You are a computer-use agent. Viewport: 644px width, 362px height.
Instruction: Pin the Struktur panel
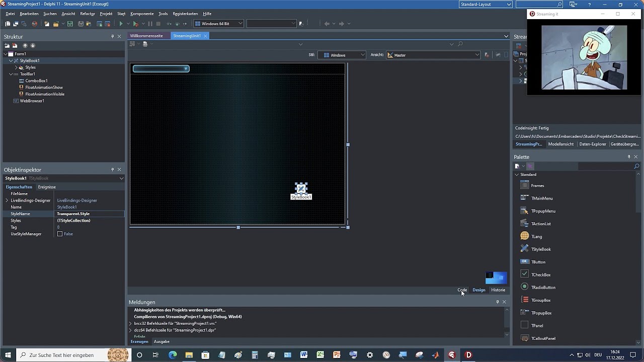coord(112,36)
